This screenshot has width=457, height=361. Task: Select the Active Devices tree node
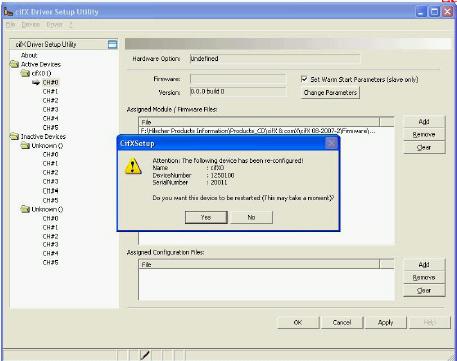41,64
